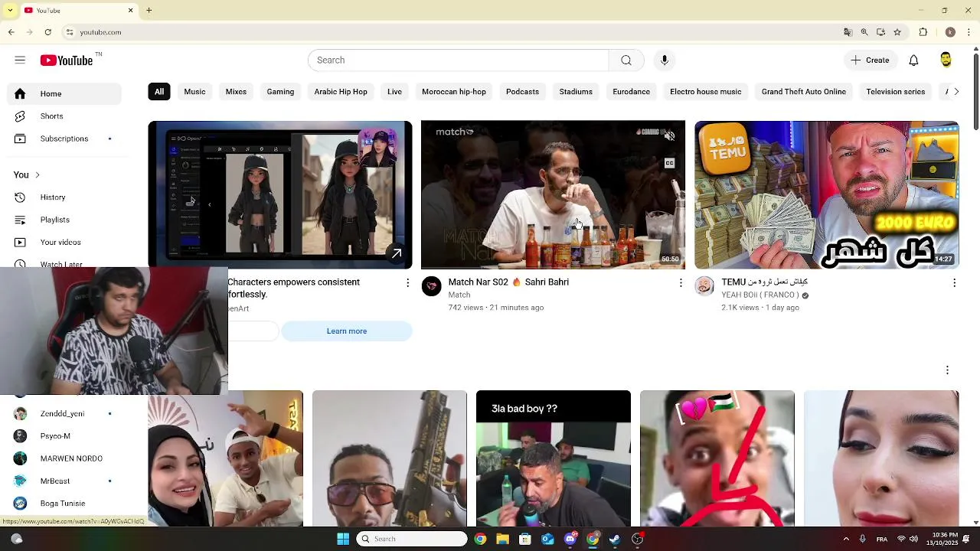Bookmark this page with star icon
Screen dimensions: 980x551
[897, 32]
